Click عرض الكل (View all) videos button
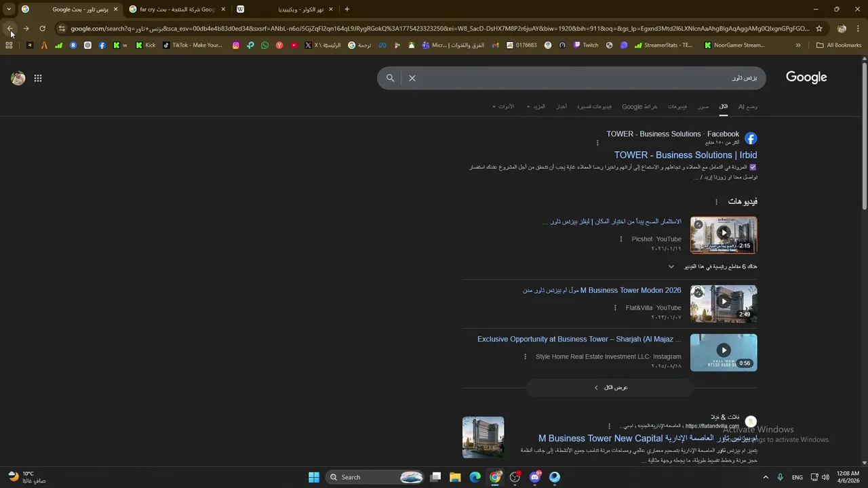Viewport: 868px width, 488px height. pos(610,388)
